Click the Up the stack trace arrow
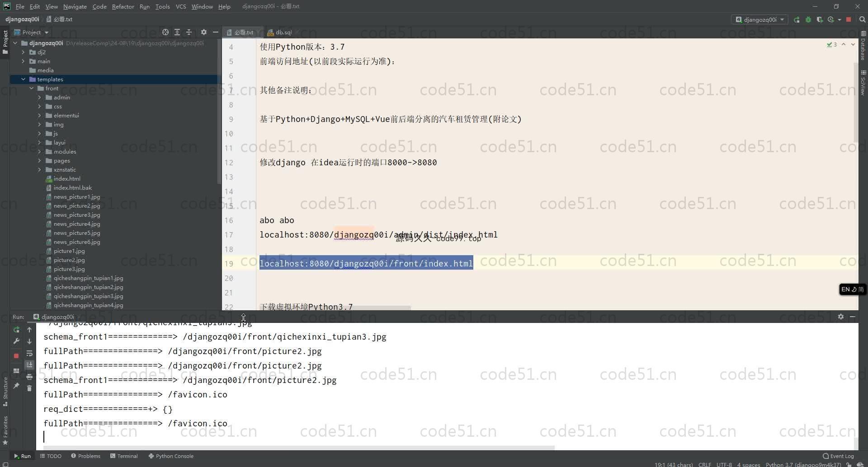The image size is (868, 467). pos(29,330)
